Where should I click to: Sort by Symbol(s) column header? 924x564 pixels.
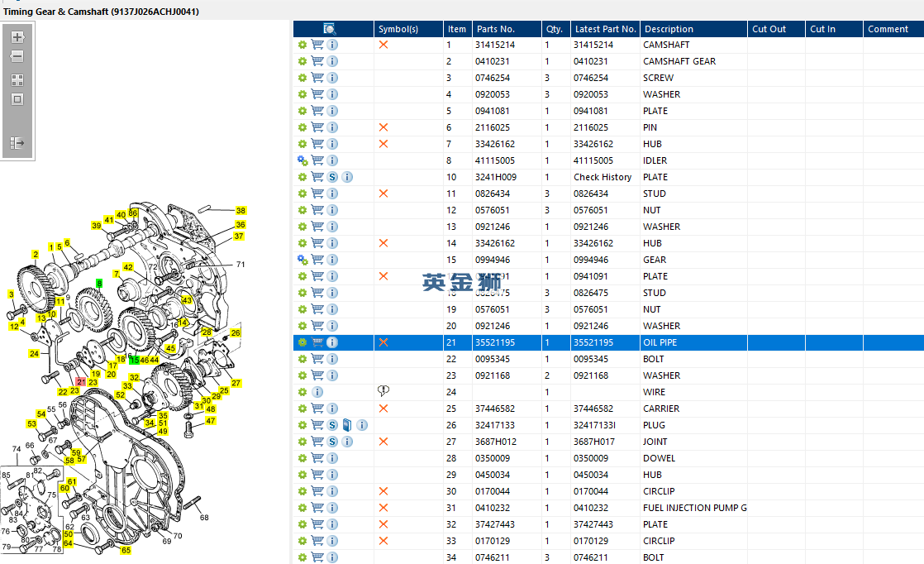408,29
